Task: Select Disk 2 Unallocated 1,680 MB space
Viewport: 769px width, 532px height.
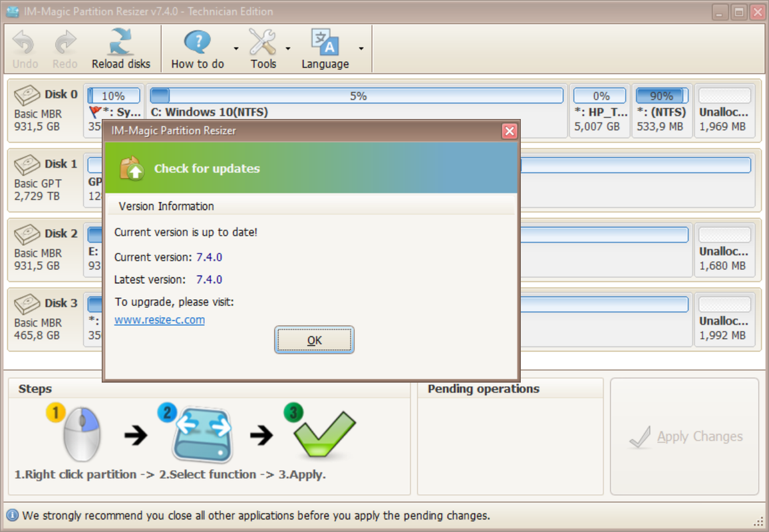Action: click(724, 250)
